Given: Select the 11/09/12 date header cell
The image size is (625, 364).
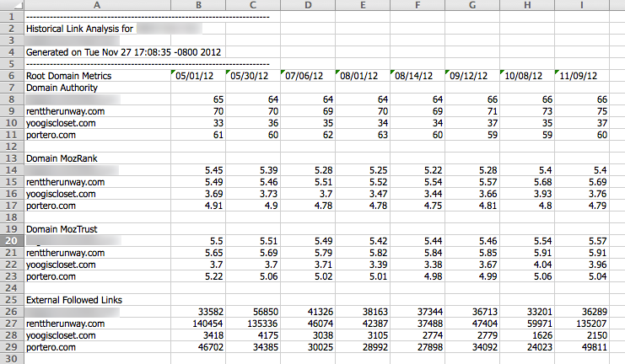Looking at the screenshot, I should (581, 75).
